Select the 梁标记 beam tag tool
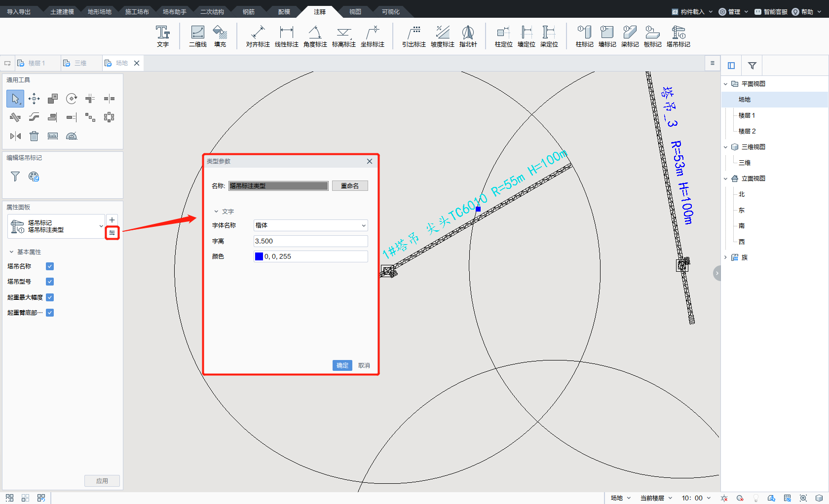 tap(630, 36)
